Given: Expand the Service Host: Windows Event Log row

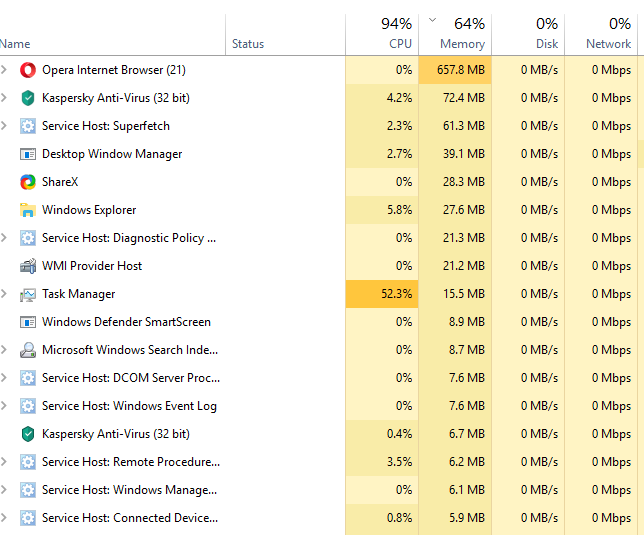Looking at the screenshot, I should 5,406.
